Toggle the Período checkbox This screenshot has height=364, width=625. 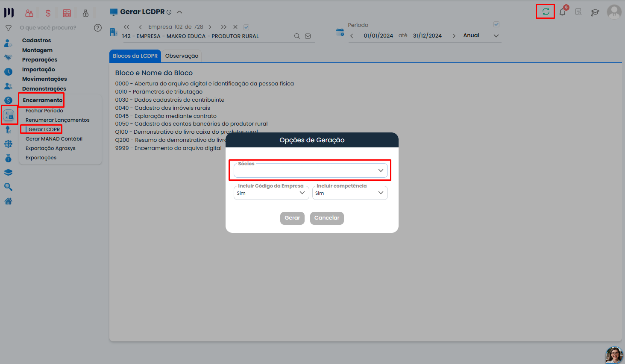click(x=496, y=24)
